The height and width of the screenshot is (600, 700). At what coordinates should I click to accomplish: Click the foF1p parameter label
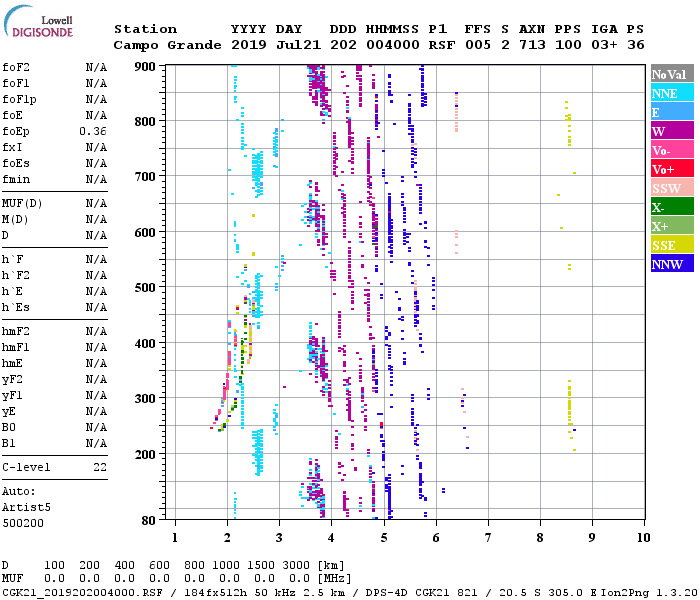19,100
